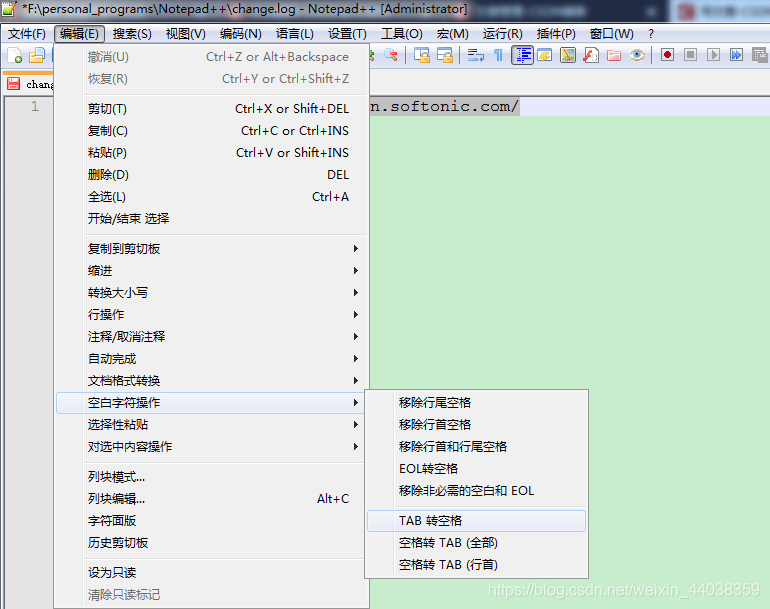This screenshot has width=770, height=609.
Task: Open the 运行(R) menu
Action: (502, 34)
